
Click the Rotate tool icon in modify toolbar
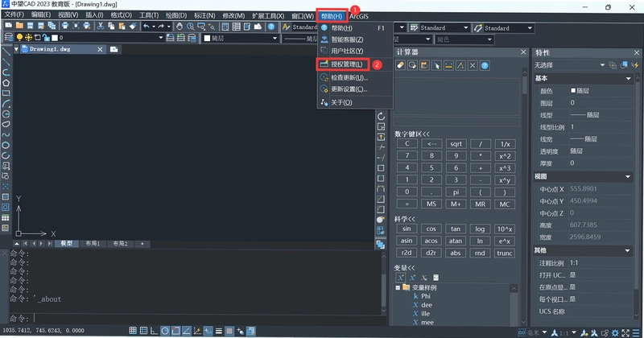pyautogui.click(x=381, y=116)
